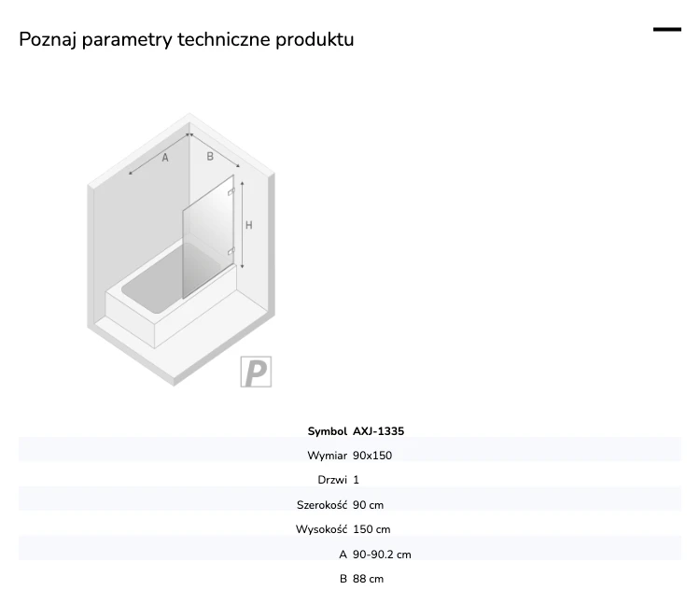Click the A dimension label in diagram
The height and width of the screenshot is (604, 700).
pyautogui.click(x=165, y=158)
